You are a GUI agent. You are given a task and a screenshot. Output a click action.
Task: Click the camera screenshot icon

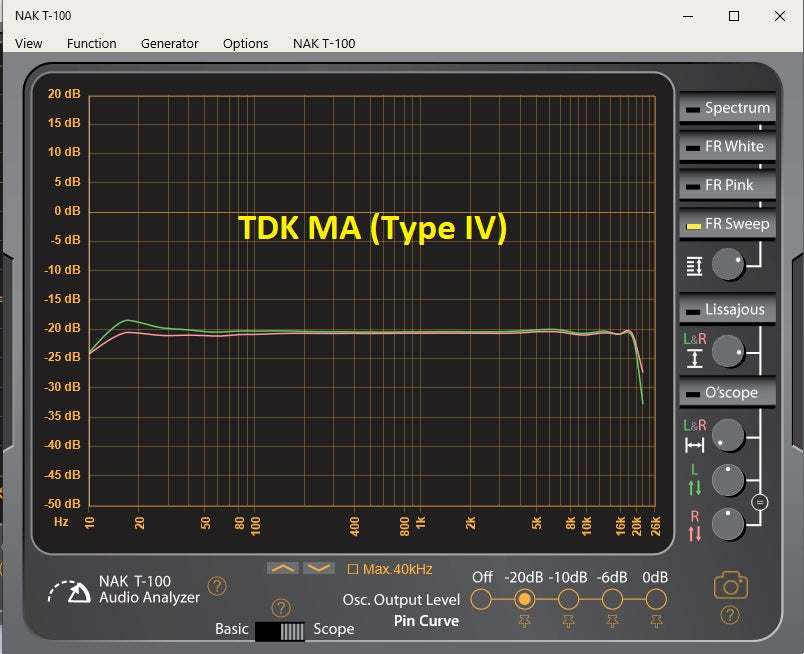[731, 585]
